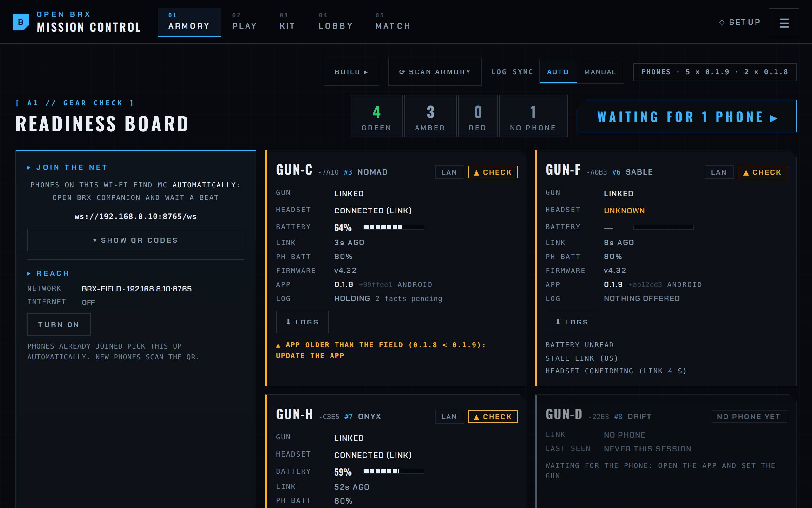Click GUN-F CHECK warning badge
This screenshot has height=508, width=812.
(x=762, y=172)
